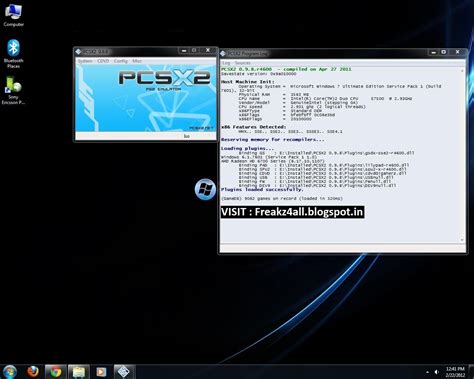This screenshot has height=379, width=474.
Task: Minimize the PCSX2 main window
Action: point(184,51)
